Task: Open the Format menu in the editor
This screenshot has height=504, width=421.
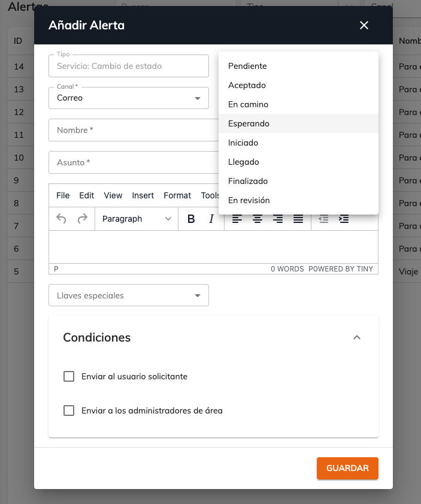Action: [177, 195]
